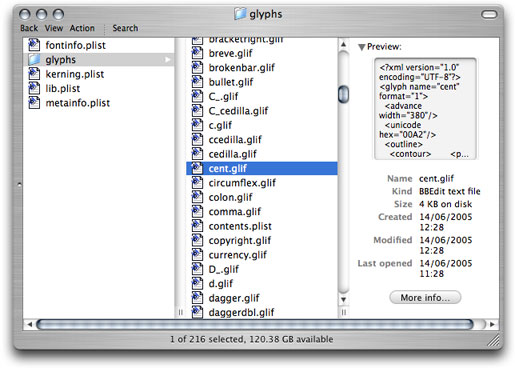Image resolution: width=515 pixels, height=368 pixels.
Task: Select the C_cedilla.glif file name
Action: 238,111
